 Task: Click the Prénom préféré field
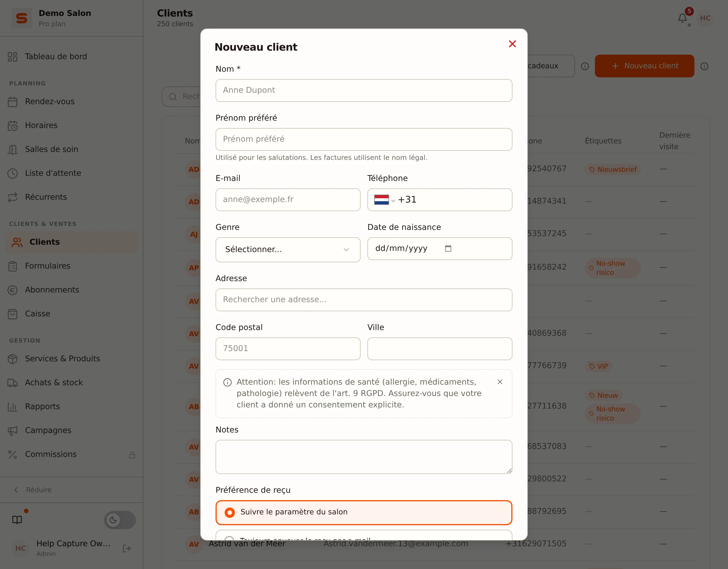click(x=364, y=139)
